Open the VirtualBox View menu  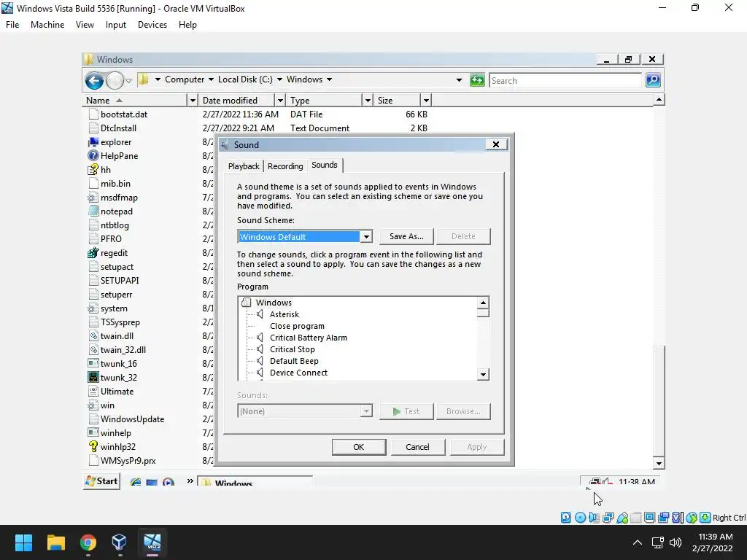tap(85, 25)
